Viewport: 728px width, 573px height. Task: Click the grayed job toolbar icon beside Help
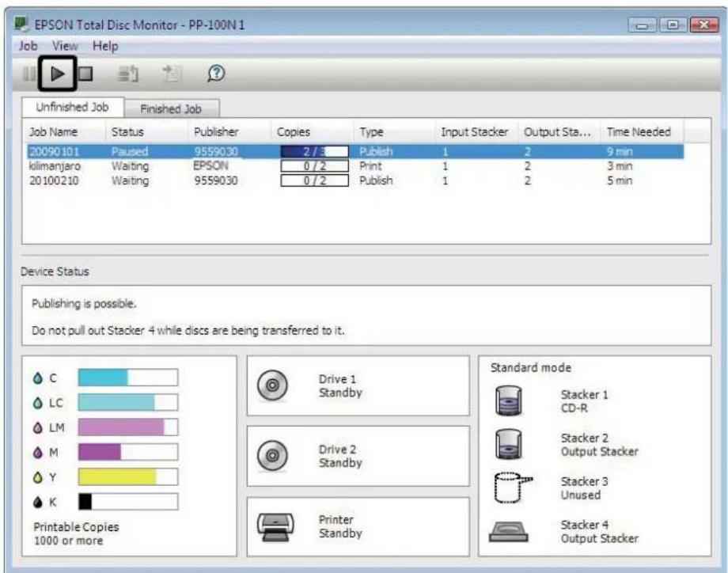173,74
